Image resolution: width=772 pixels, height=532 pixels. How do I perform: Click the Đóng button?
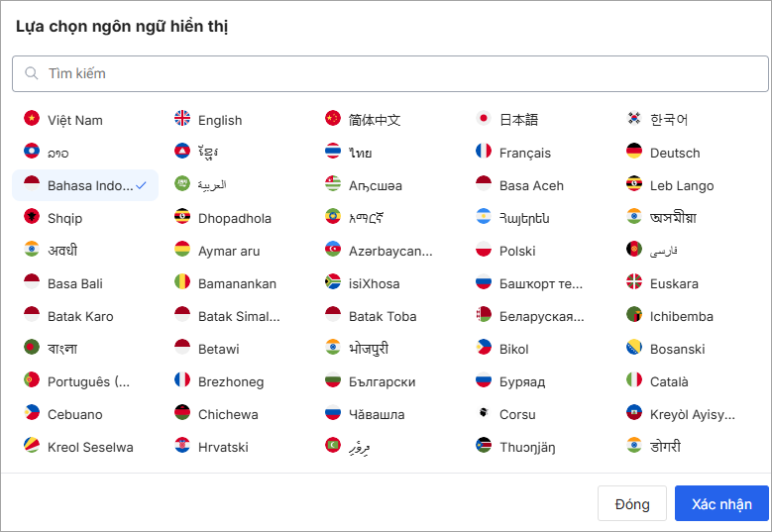coord(632,503)
